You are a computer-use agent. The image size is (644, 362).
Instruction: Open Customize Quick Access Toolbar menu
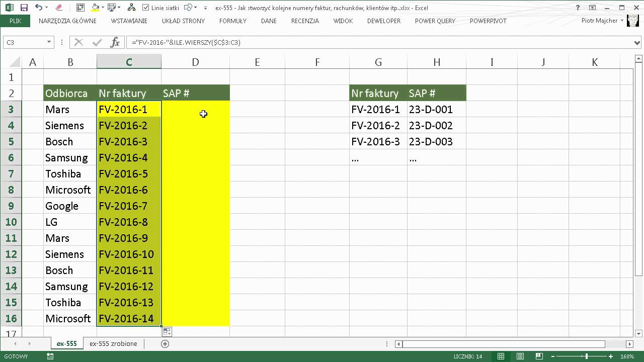(205, 8)
